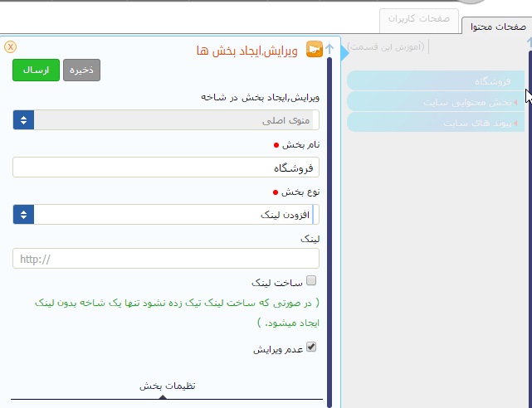
Task: Enable the ساخت لینک checkbox
Action: tap(311, 281)
